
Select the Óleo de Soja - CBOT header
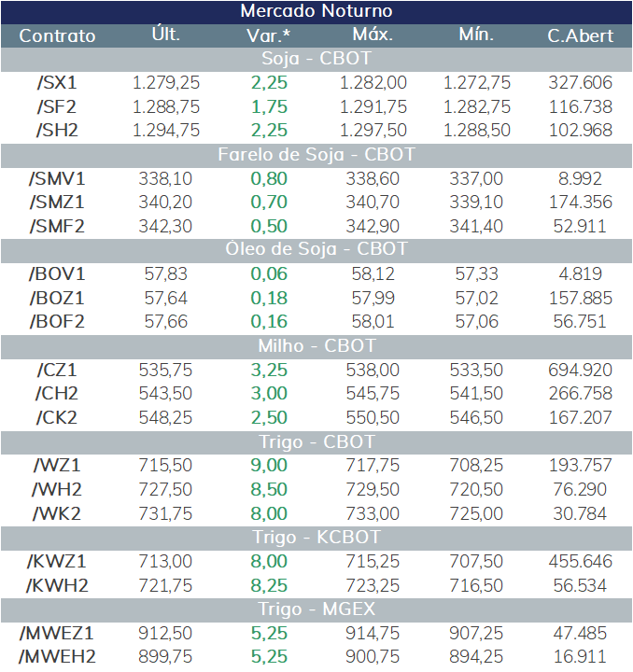(x=316, y=250)
